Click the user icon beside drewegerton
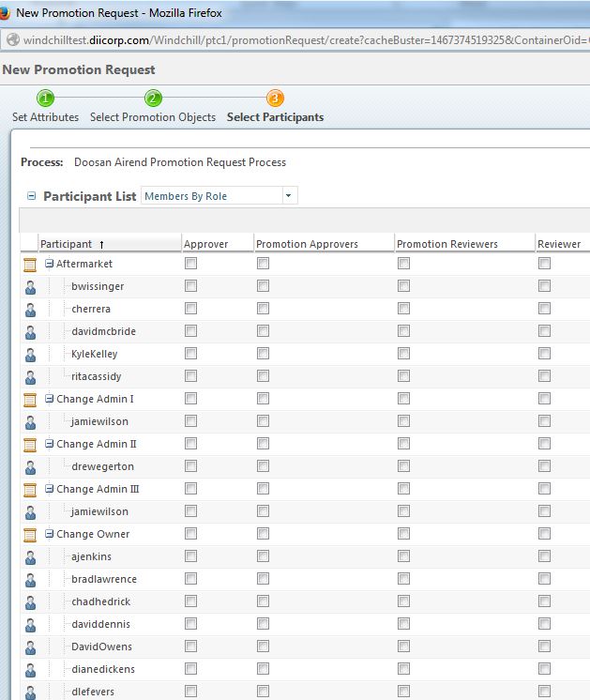 (x=30, y=468)
